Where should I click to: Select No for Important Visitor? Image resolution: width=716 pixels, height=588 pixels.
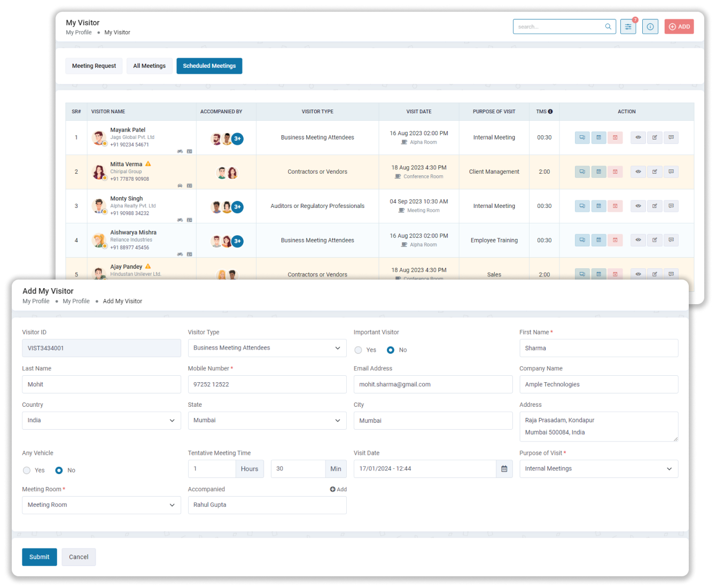pyautogui.click(x=391, y=350)
